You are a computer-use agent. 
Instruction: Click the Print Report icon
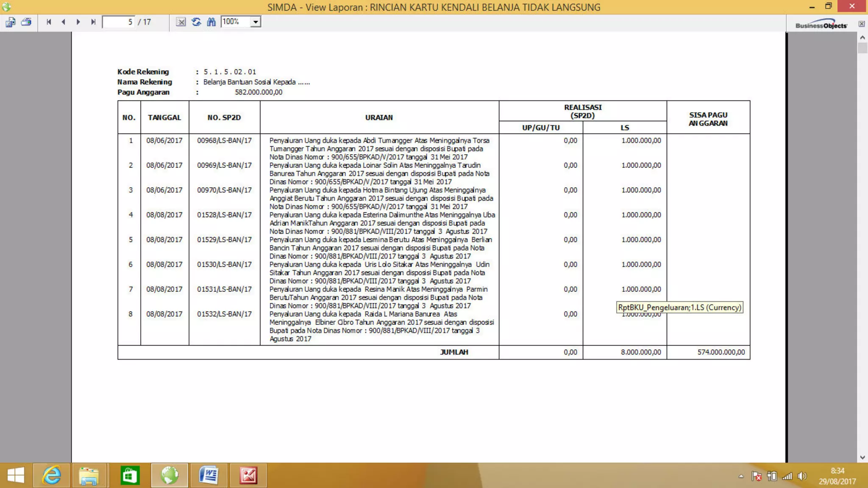pos(26,22)
